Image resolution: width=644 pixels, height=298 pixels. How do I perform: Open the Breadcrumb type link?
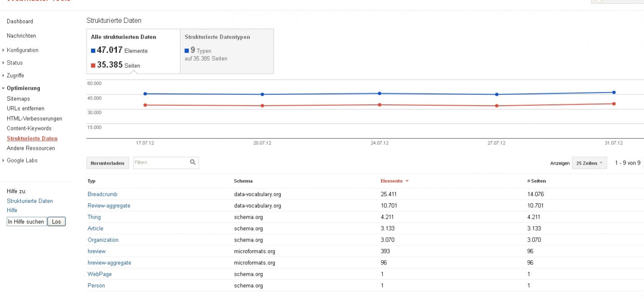click(102, 194)
